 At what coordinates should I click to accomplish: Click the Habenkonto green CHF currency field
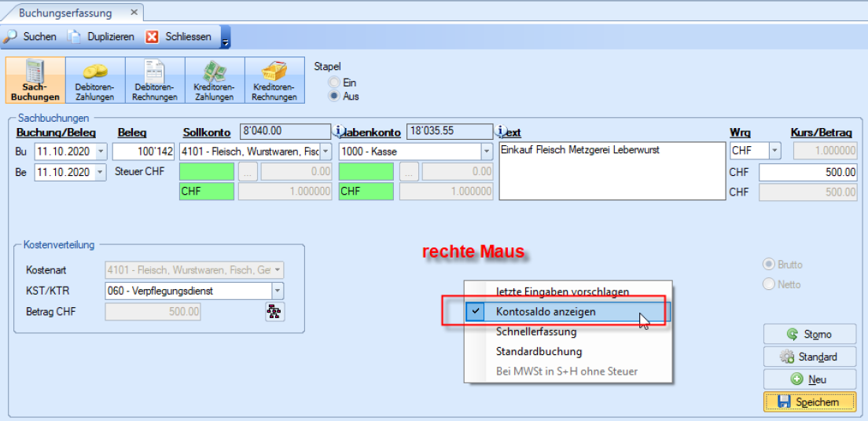[366, 192]
